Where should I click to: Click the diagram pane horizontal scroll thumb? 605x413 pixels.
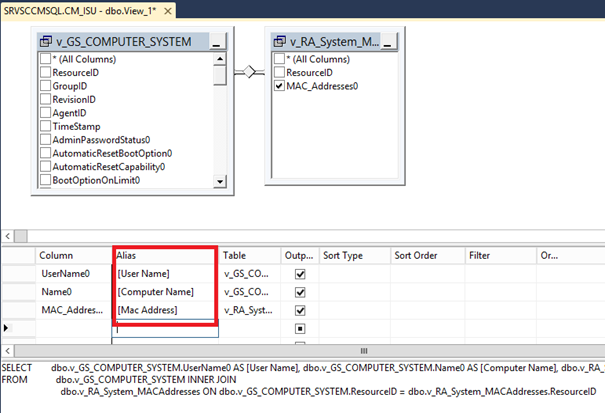pos(21,236)
